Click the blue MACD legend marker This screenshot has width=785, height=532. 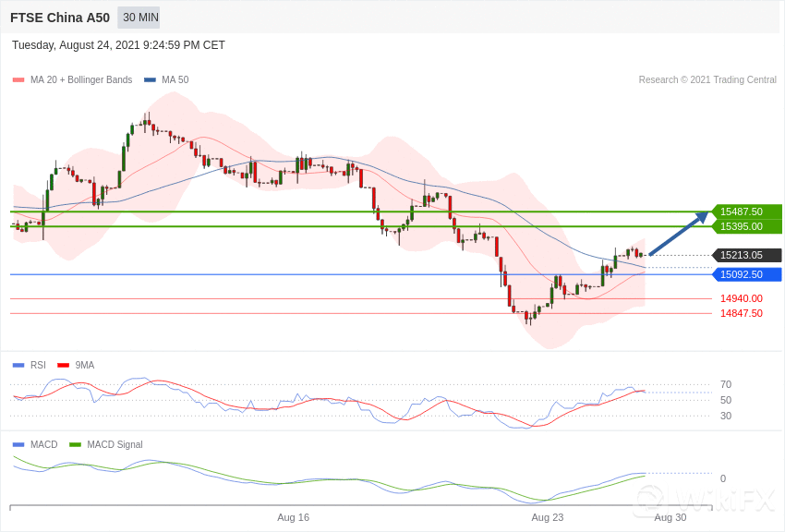(18, 444)
